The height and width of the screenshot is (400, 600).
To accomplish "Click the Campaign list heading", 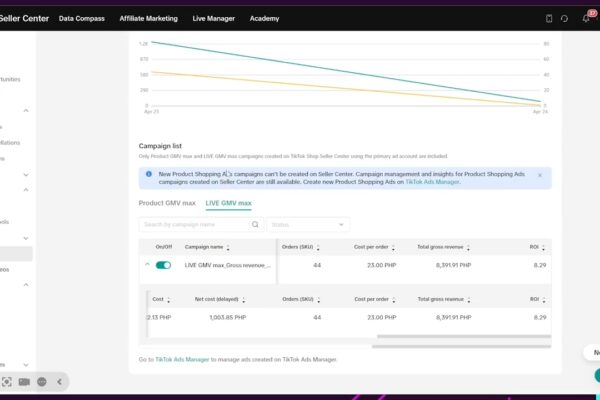I will [160, 146].
